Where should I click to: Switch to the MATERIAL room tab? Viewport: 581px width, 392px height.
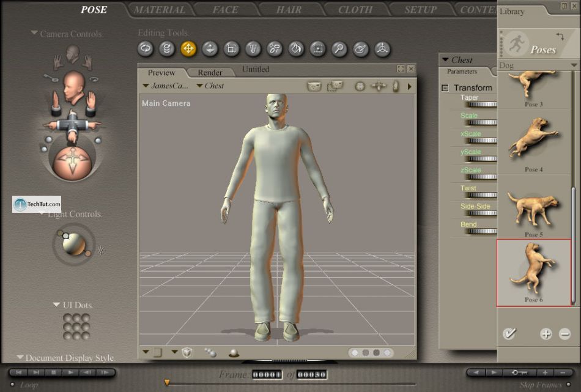160,10
